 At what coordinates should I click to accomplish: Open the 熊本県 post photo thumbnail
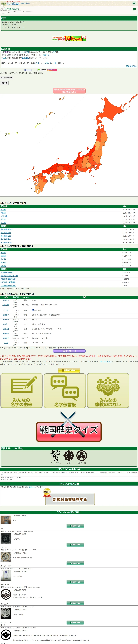tap(6, 576)
